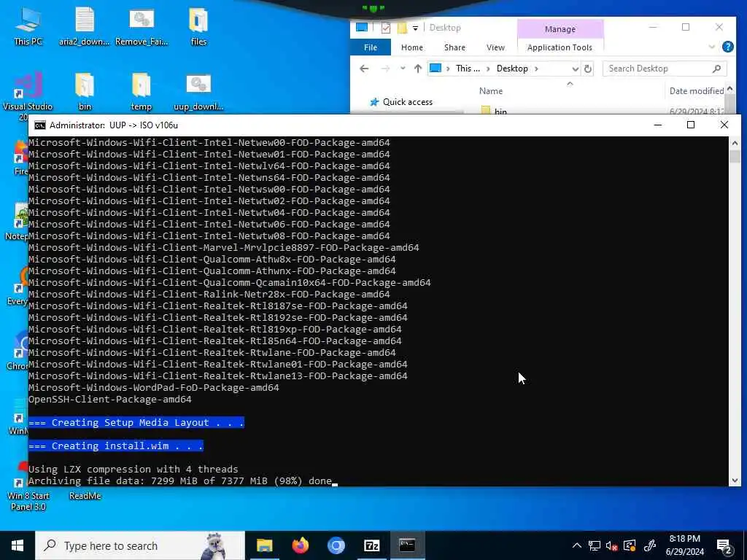The image size is (747, 560).
Task: Click taskbar clock showing 8:18 PM
Action: [x=684, y=545]
